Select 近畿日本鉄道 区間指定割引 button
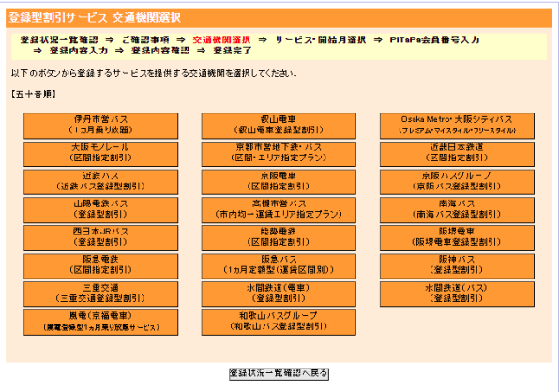This screenshot has height=392, width=559. 457,154
